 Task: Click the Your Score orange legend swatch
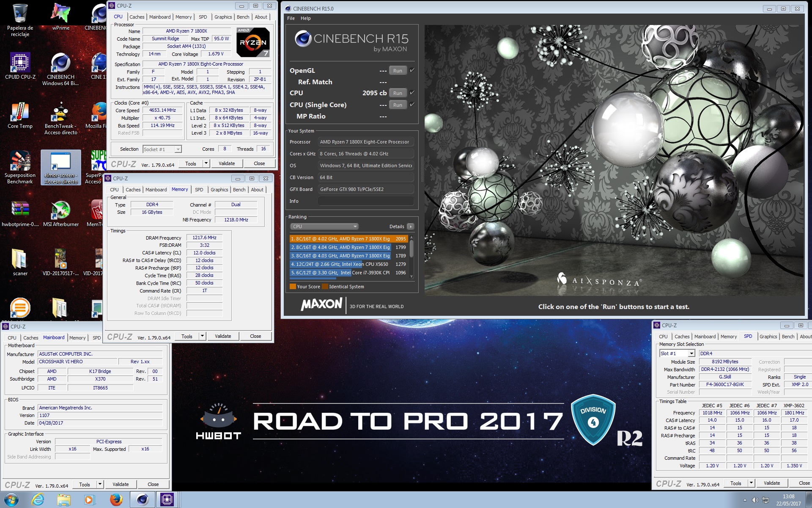293,287
